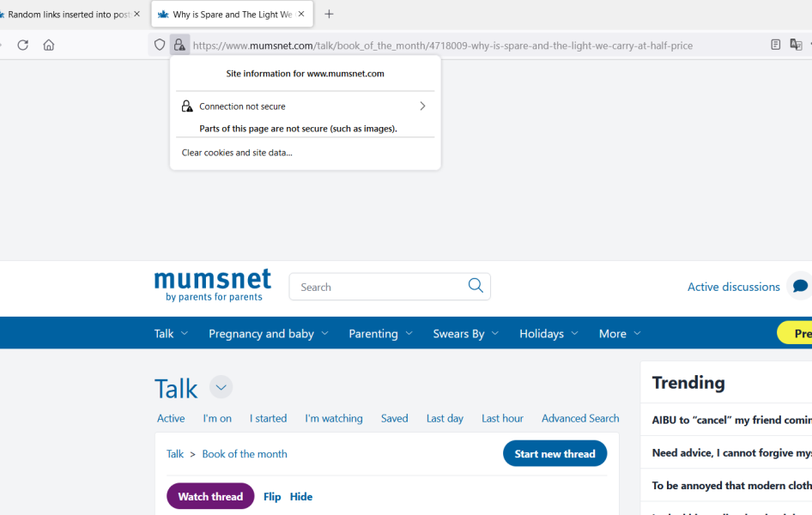Open reader view icon in address bar
The height and width of the screenshot is (515, 812).
[775, 45]
